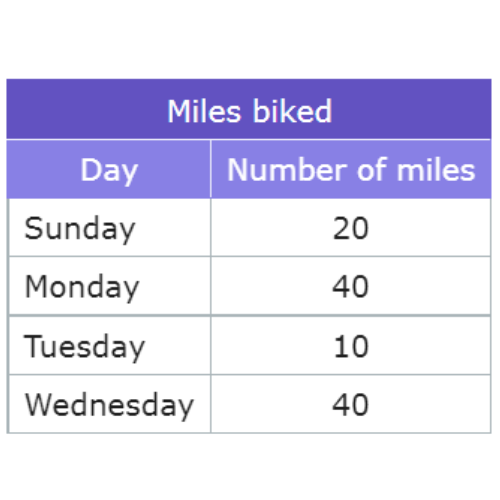
Task: Select the value 10 for Tuesday
Action: click(x=351, y=347)
